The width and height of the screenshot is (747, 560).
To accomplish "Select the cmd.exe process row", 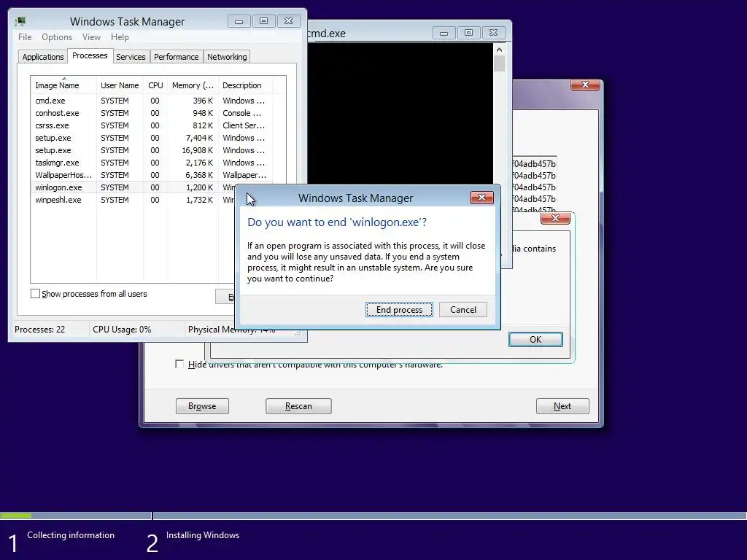I will [x=152, y=101].
